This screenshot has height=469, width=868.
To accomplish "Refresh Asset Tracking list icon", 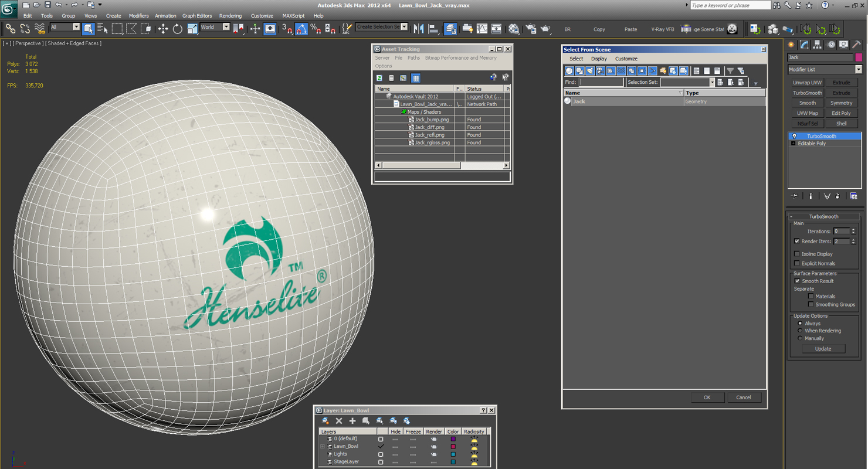I will click(x=379, y=78).
